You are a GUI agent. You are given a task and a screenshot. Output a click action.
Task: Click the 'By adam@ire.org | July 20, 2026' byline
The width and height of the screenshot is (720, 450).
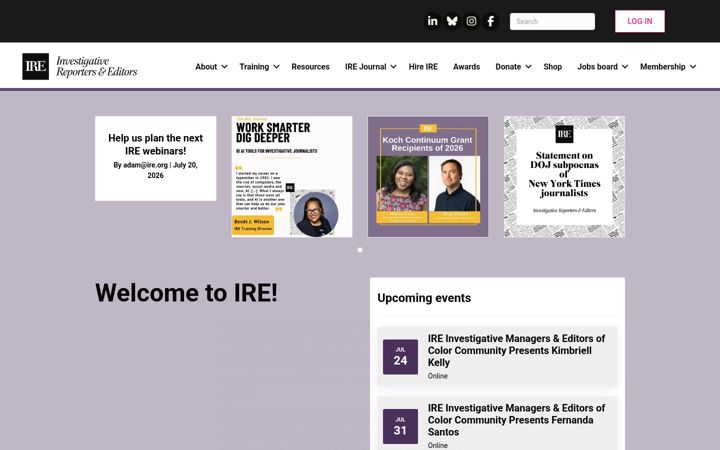tap(155, 170)
